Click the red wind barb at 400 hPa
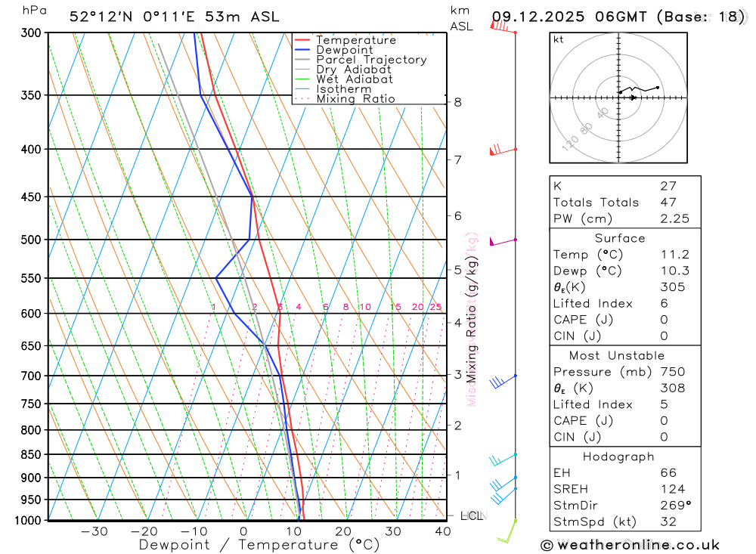Screen dimensions: 756x554 click(x=503, y=150)
